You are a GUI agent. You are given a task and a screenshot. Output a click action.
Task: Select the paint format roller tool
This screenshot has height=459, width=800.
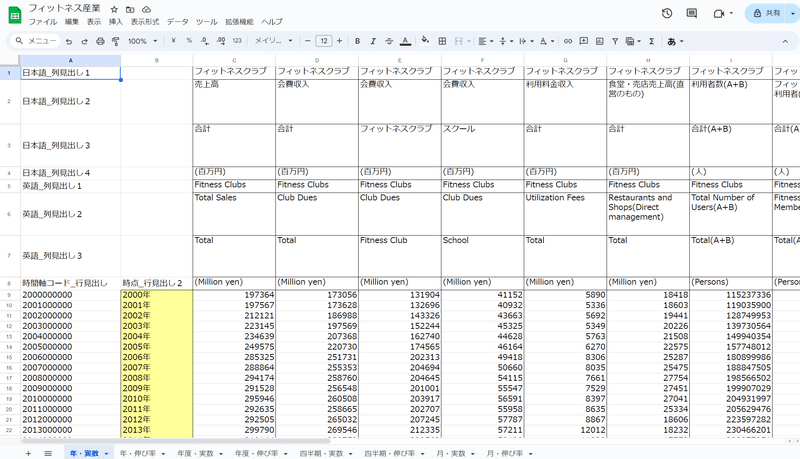pos(115,41)
